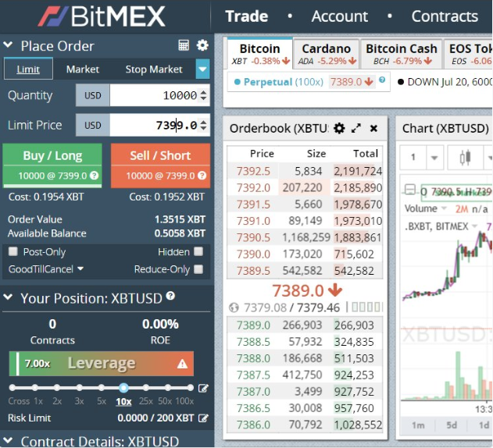Select the Market order tab
493x448 pixels.
(83, 69)
